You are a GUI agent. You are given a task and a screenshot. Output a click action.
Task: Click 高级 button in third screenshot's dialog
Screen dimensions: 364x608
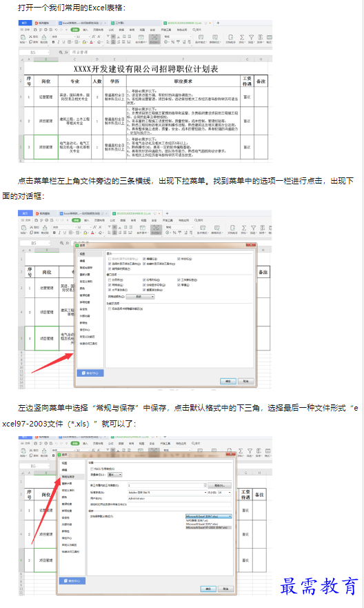pos(219,485)
